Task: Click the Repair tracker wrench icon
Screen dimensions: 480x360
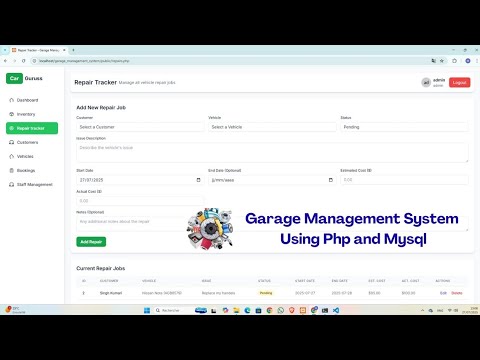Action: (12, 128)
